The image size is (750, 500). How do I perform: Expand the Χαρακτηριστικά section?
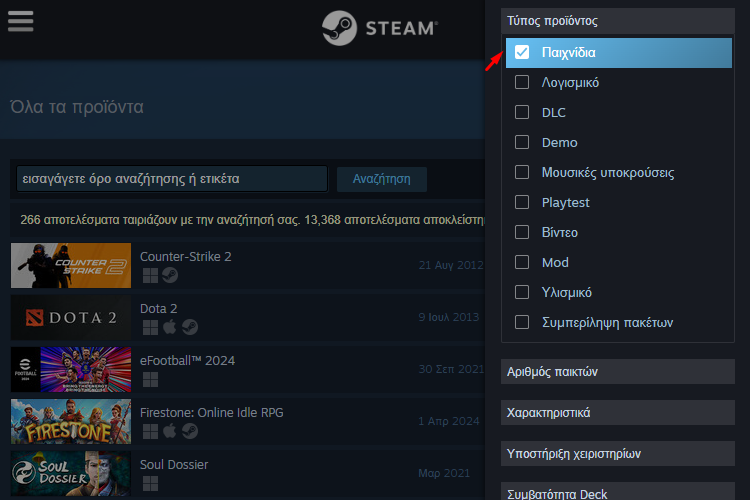point(618,412)
